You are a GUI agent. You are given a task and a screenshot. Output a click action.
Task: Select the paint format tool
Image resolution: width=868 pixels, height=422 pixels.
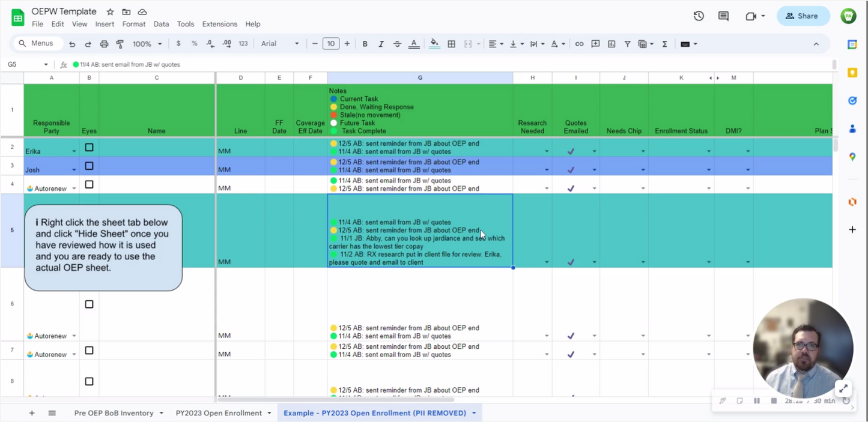(x=120, y=44)
